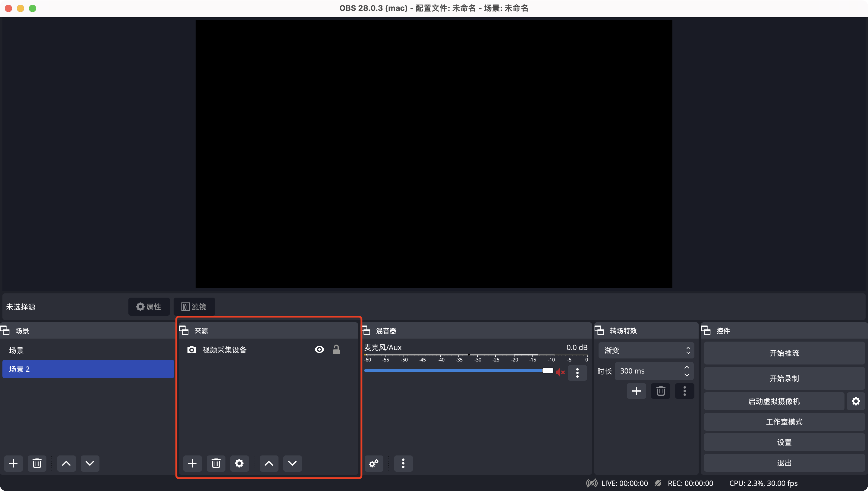Delete source with Sources panel trash icon
Screen dimensions: 868x491
(x=216, y=463)
